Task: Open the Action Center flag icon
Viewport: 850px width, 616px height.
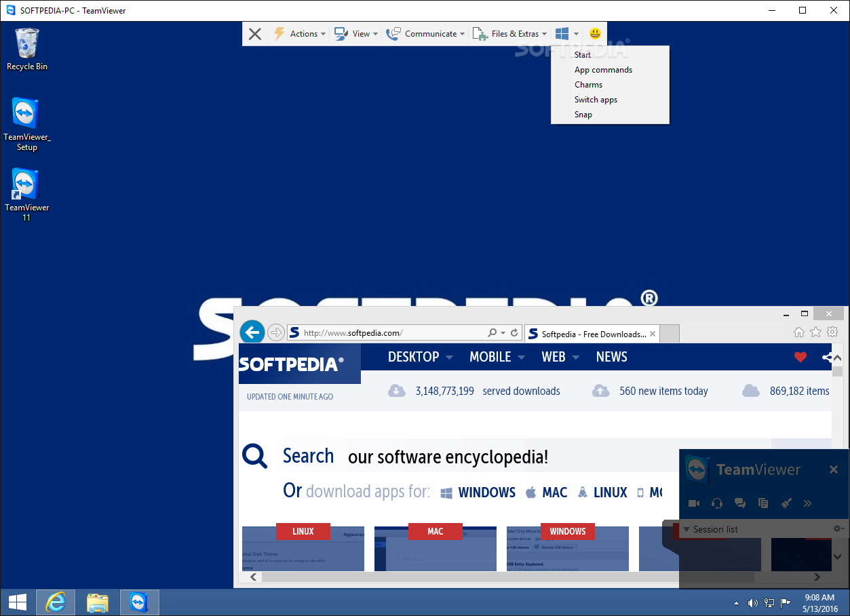Action: (786, 602)
